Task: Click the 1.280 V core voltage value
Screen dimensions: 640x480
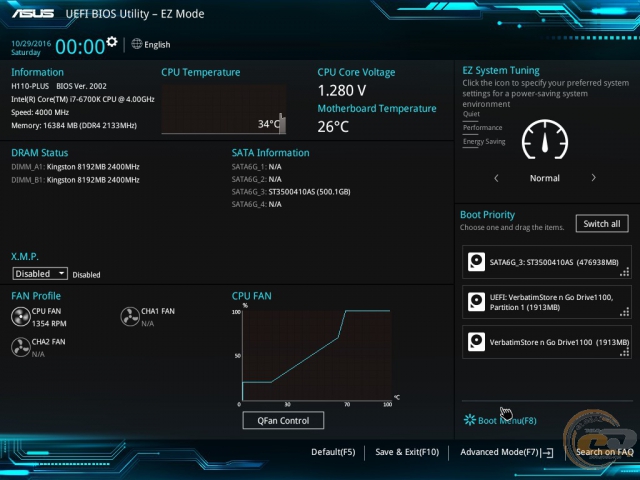Action: [342, 90]
